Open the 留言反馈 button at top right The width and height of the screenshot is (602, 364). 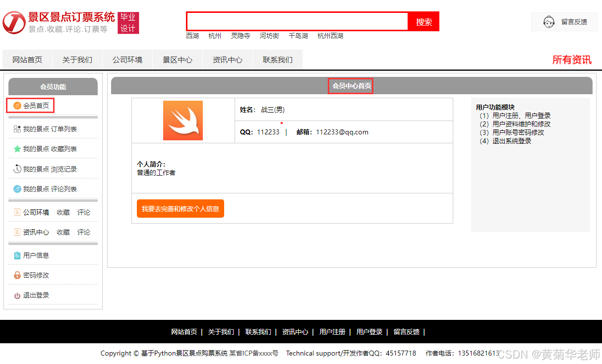[564, 22]
